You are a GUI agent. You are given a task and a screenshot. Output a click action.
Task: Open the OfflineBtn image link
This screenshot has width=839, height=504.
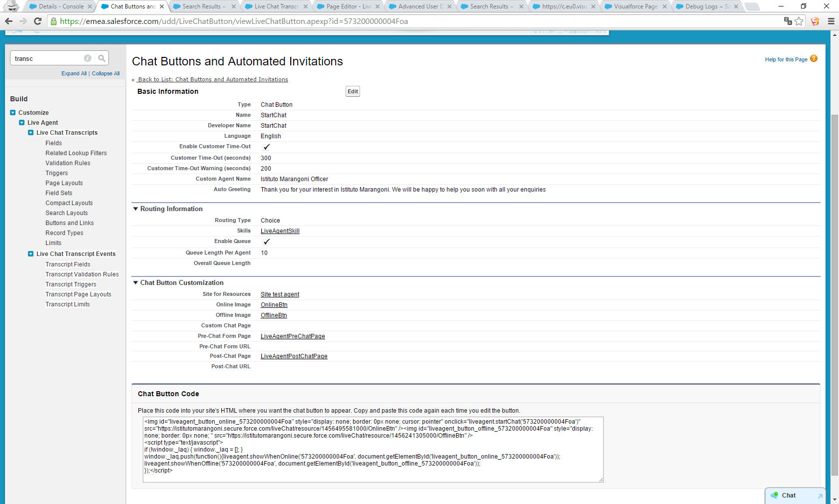coord(274,315)
